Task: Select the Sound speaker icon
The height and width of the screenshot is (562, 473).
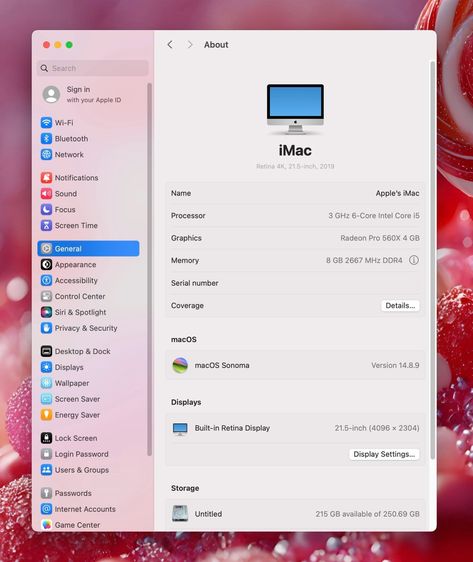Action: click(46, 194)
